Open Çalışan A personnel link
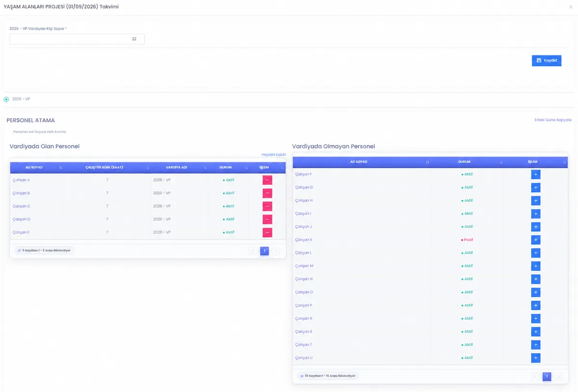 click(21, 180)
